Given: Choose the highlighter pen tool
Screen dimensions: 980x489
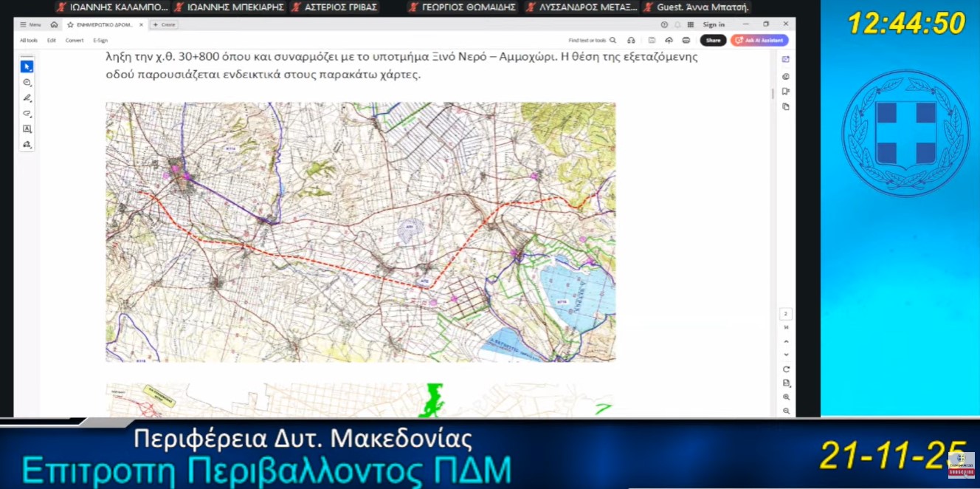Looking at the screenshot, I should click(27, 98).
